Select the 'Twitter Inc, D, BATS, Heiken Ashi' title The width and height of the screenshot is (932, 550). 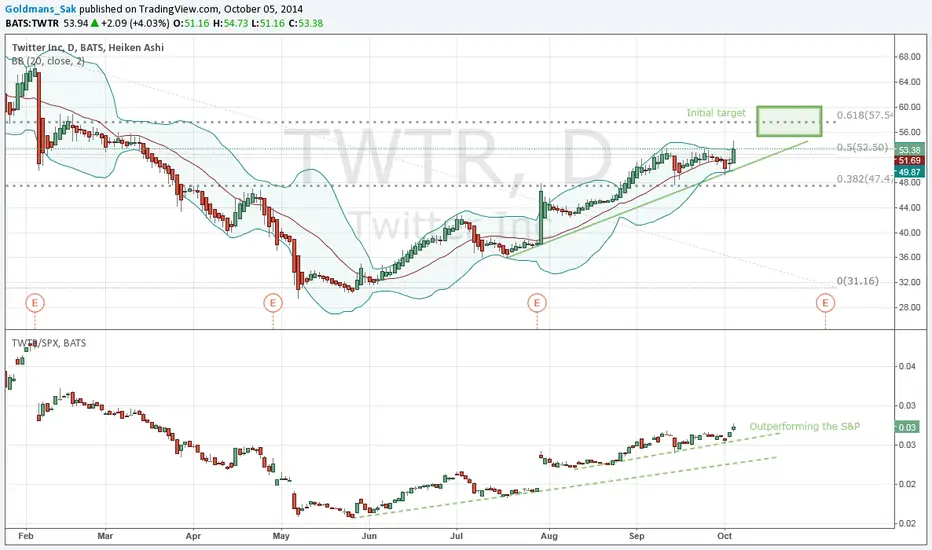[x=88, y=48]
